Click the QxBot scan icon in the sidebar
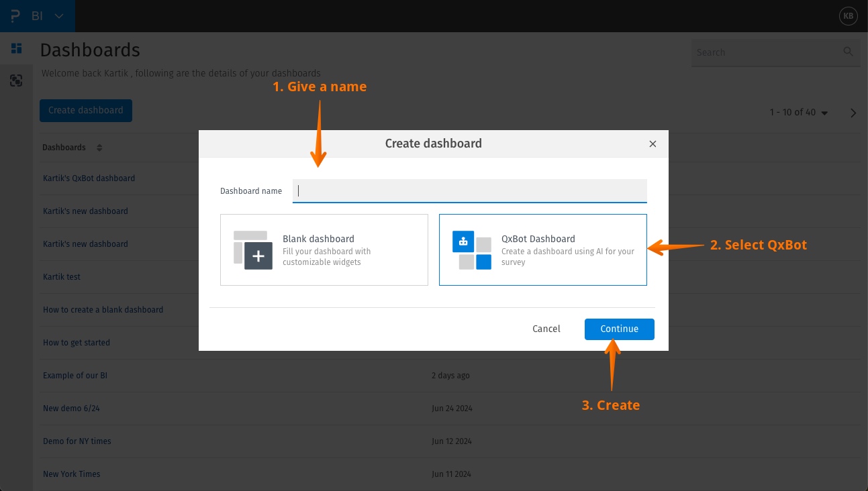The image size is (868, 491). tap(16, 80)
